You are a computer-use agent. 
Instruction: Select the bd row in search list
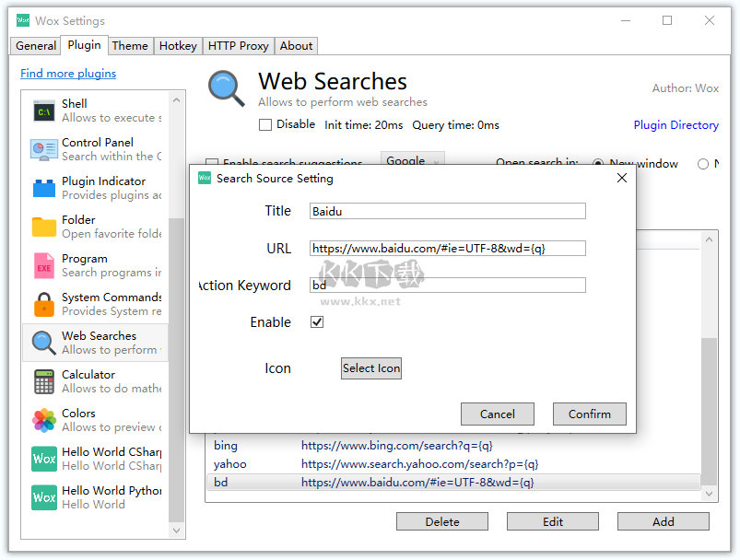tap(453, 482)
